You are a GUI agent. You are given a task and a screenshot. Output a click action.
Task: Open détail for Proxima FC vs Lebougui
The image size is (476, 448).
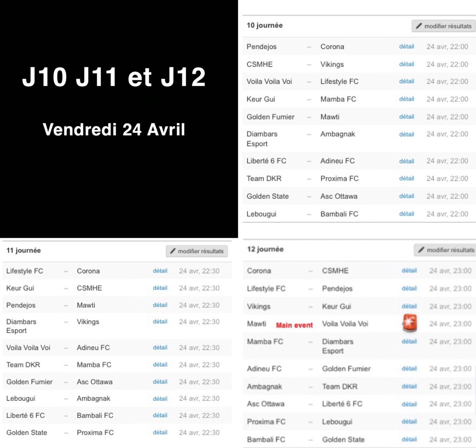point(409,421)
